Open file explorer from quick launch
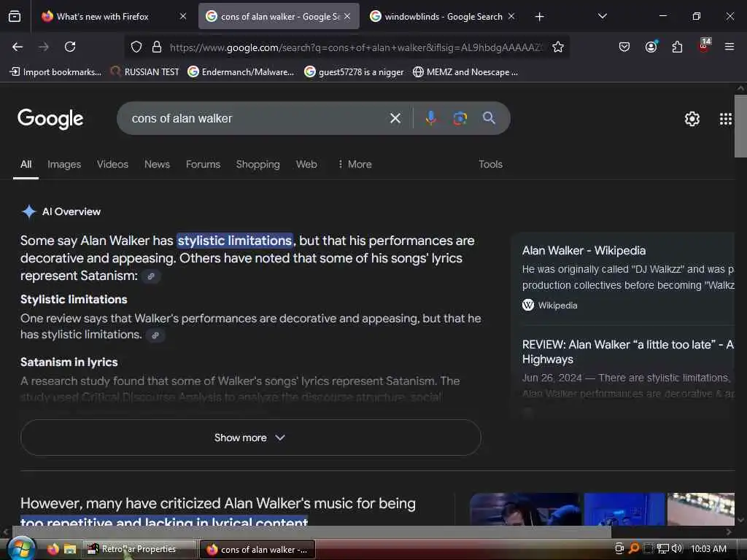Image resolution: width=747 pixels, height=560 pixels. pyautogui.click(x=70, y=549)
